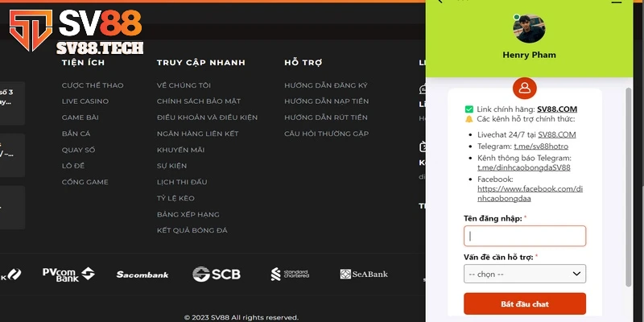The width and height of the screenshot is (644, 322).
Task: Select 'Hướng dẫn nạp tiền' support link
Action: (326, 101)
